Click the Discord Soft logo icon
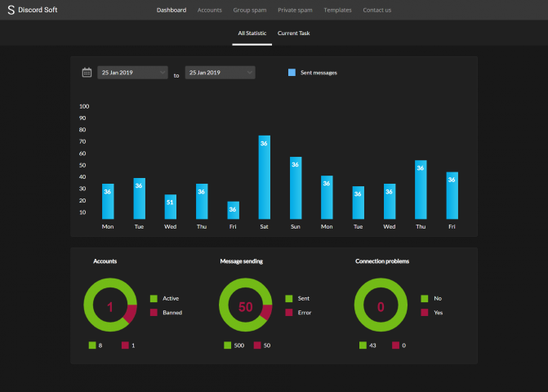This screenshot has height=392, width=548. click(11, 10)
